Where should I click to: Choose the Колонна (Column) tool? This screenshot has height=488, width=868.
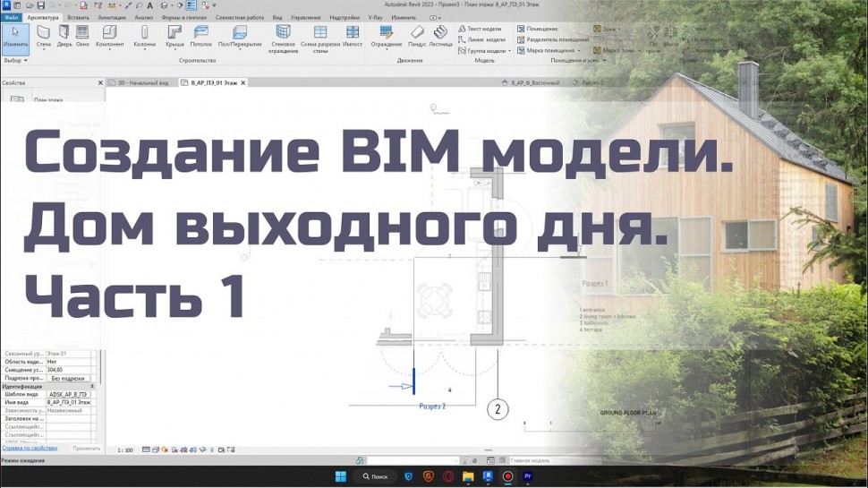144,36
